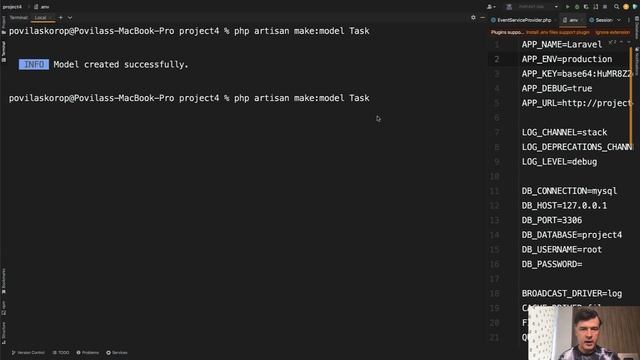Click DB_CONNECTION=mysql line in .env
Image resolution: width=640 pixels, height=360 pixels.
tap(569, 191)
